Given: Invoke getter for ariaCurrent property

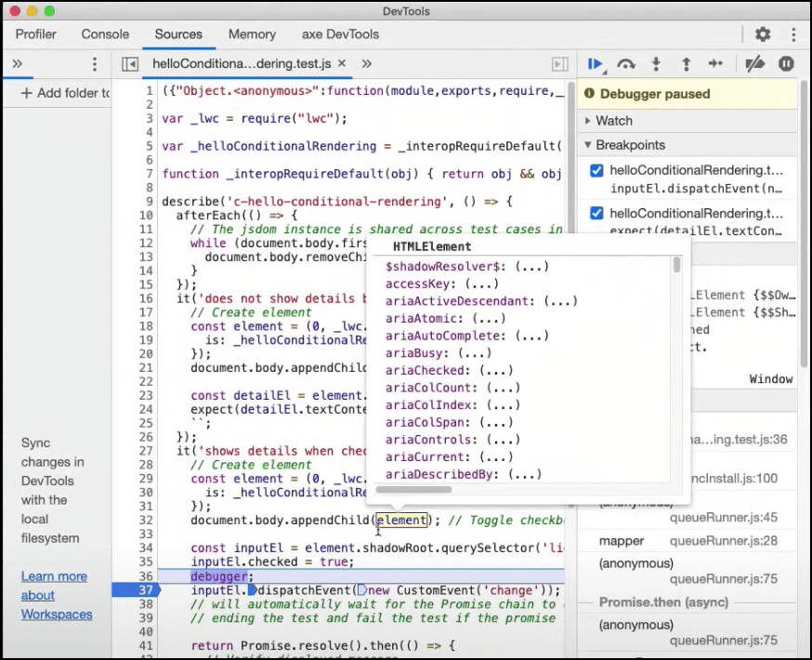Looking at the screenshot, I should click(496, 457).
